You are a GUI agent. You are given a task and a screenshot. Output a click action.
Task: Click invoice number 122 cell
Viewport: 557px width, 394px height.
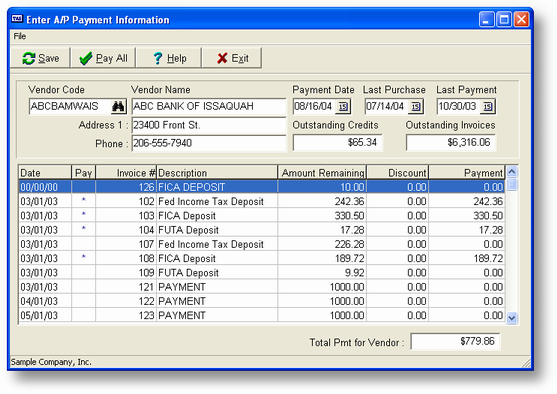click(126, 301)
